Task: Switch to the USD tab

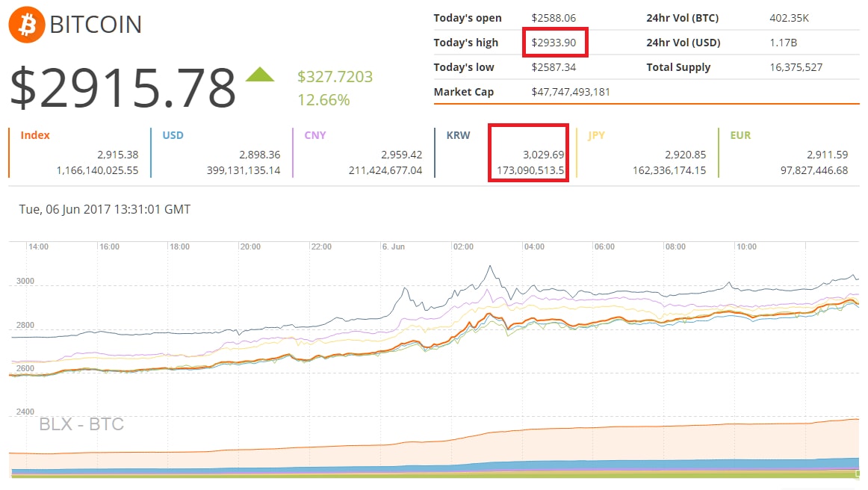Action: (x=173, y=135)
